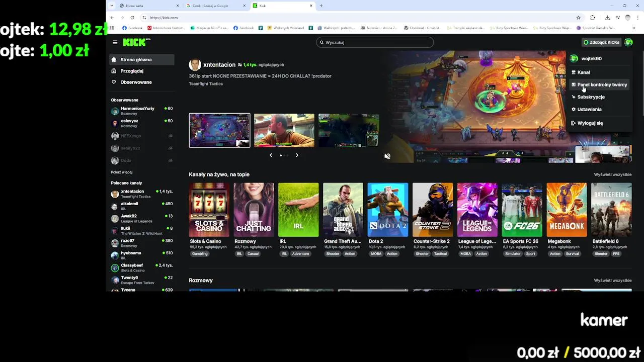Click the MOBA tag under Dota 2
The image size is (644, 362).
[x=376, y=254]
